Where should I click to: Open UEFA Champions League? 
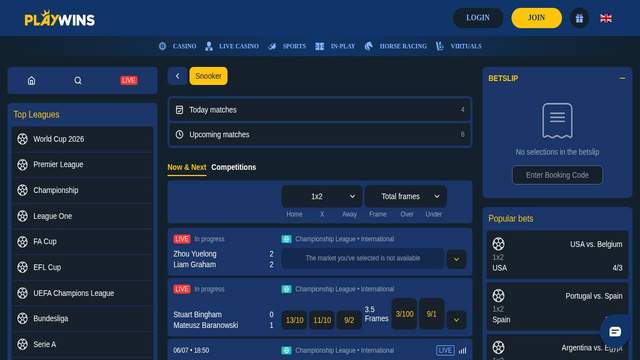click(x=82, y=293)
